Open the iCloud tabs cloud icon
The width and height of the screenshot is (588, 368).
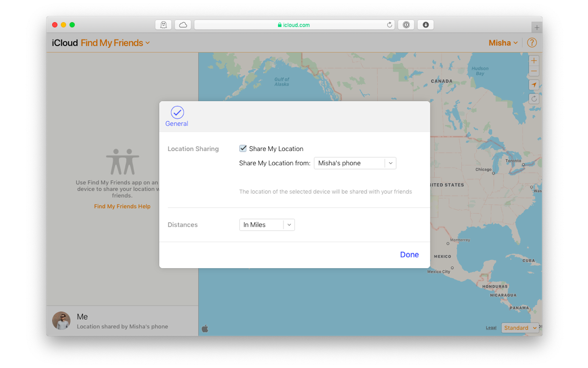click(x=183, y=25)
